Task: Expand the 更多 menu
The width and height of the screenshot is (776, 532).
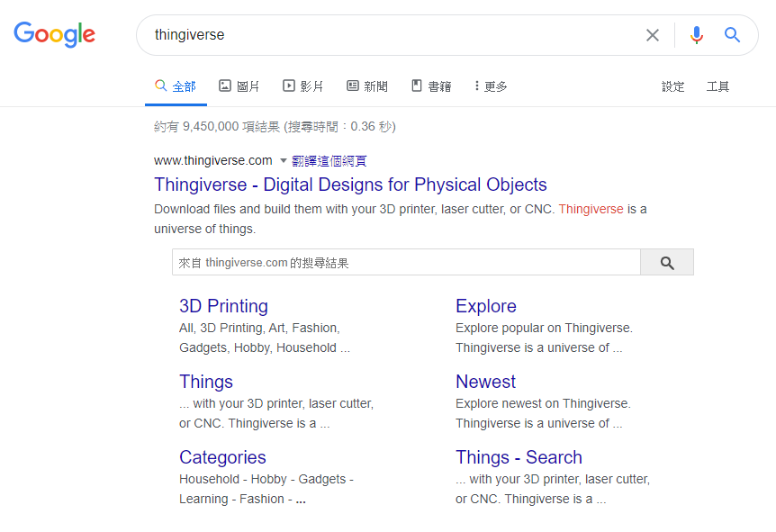Action: click(491, 86)
